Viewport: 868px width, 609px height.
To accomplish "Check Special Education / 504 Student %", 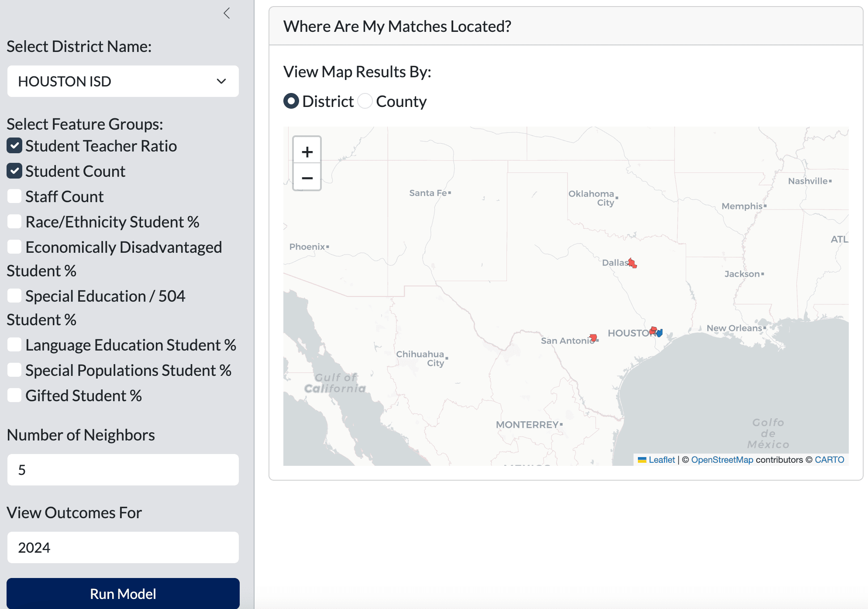I will coord(14,296).
